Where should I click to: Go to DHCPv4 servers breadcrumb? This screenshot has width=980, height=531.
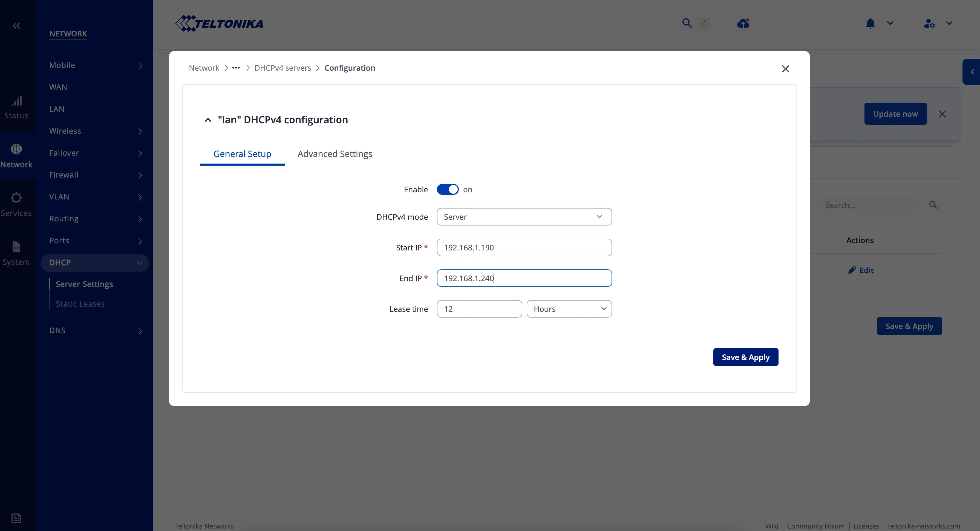pos(283,68)
